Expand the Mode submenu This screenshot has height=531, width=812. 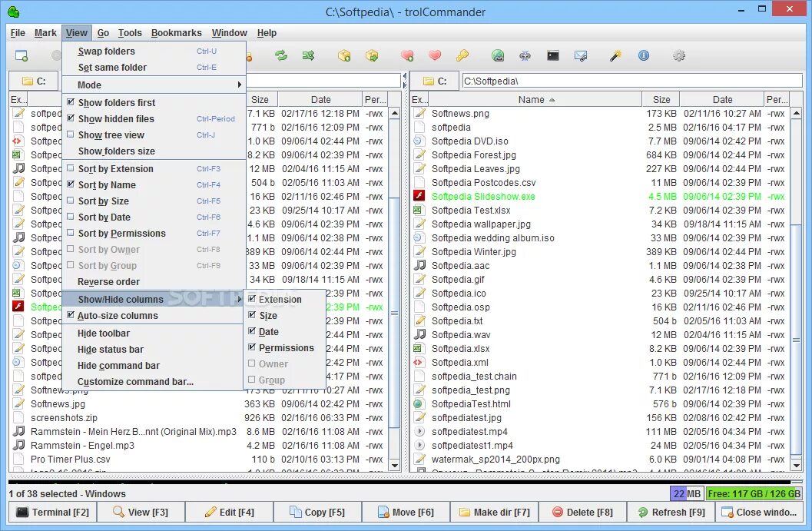[x=154, y=85]
